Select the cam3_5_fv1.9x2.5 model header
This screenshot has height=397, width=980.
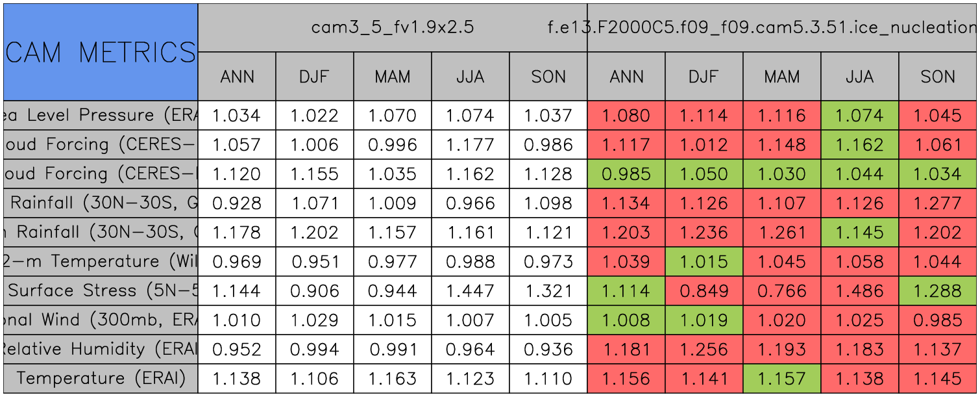392,27
